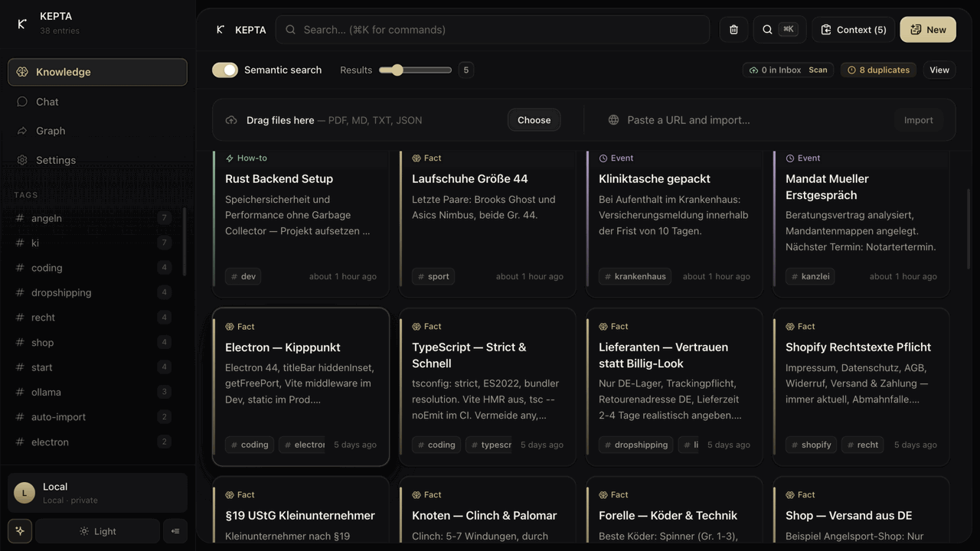Viewport: 980px width, 551px height.
Task: Click the dev tag on Rust Backend card
Action: [243, 276]
